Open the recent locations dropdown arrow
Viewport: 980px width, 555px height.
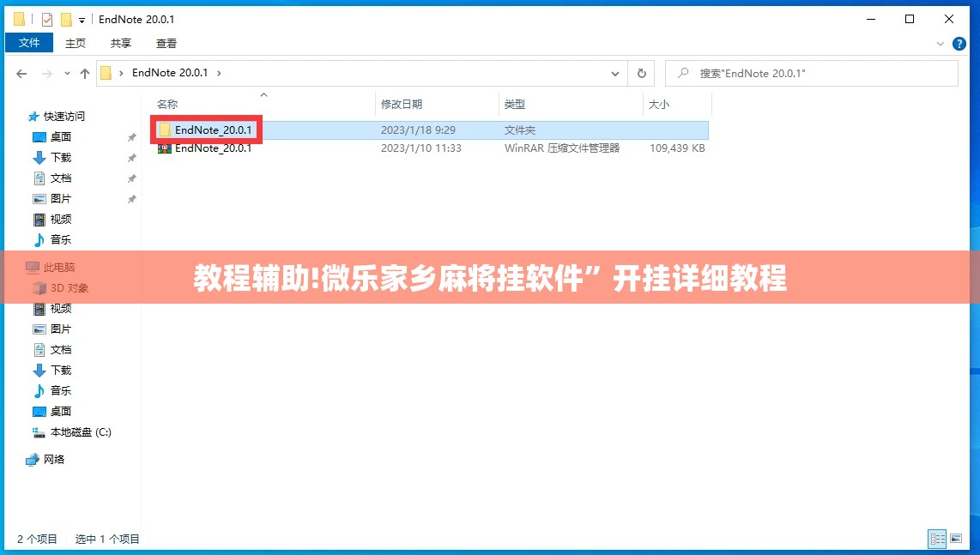coord(67,74)
